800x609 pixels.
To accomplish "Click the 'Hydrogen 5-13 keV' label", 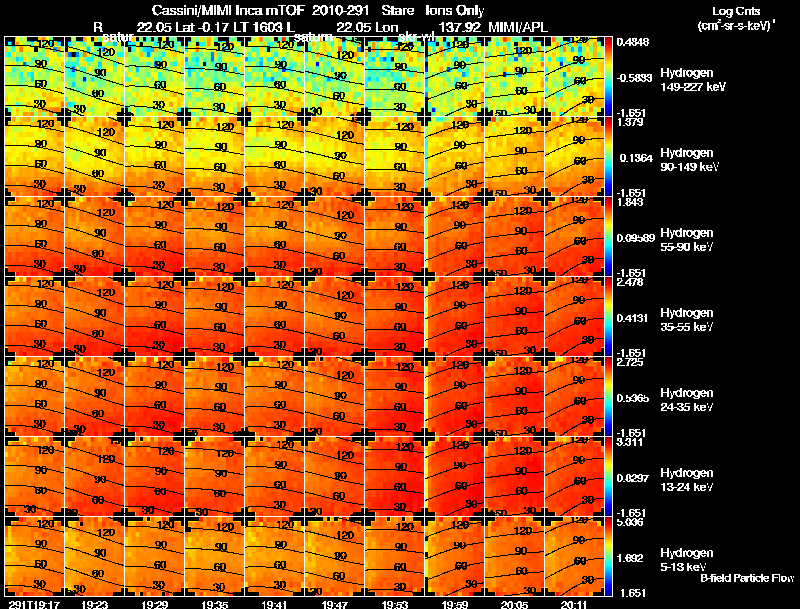I will [686, 560].
